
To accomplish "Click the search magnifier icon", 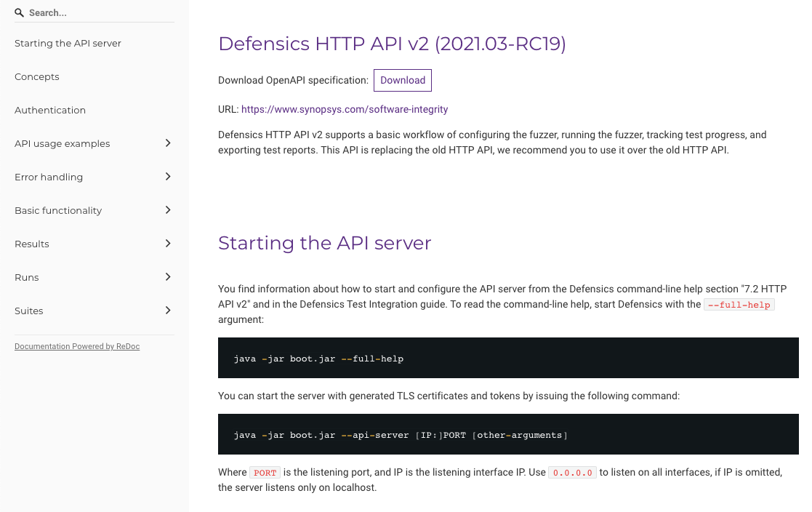I will tap(17, 12).
